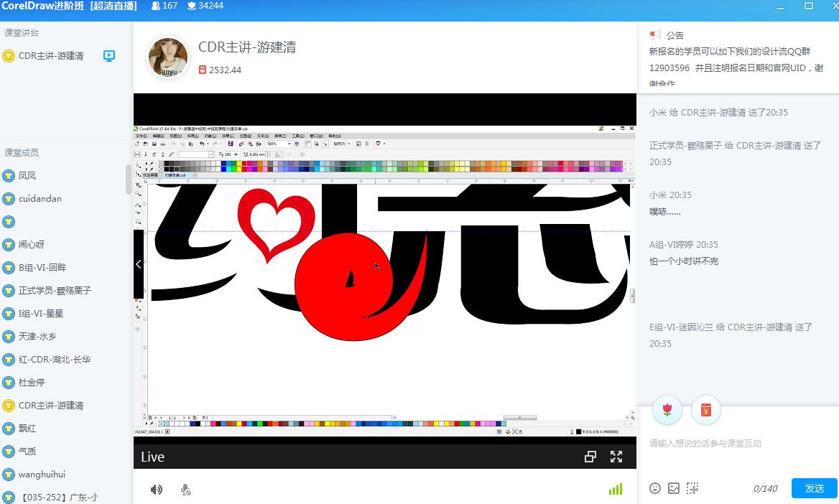
Task: Check the green signal strength bars
Action: 616,489
